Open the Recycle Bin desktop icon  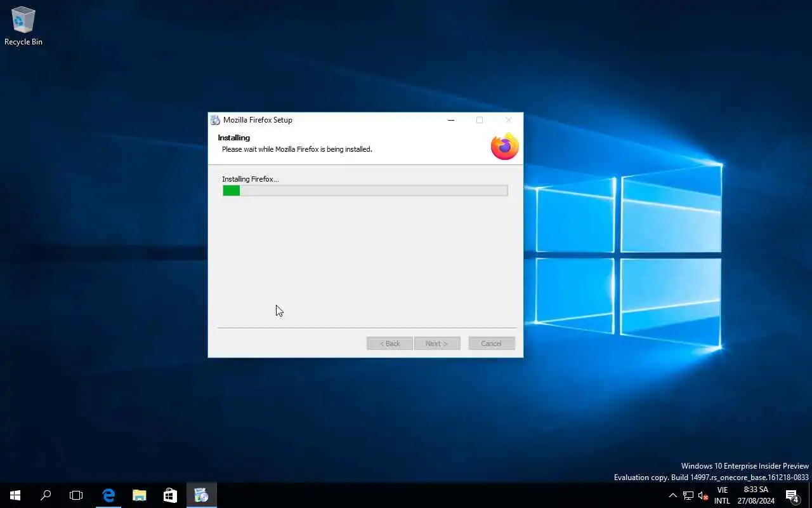click(x=23, y=27)
